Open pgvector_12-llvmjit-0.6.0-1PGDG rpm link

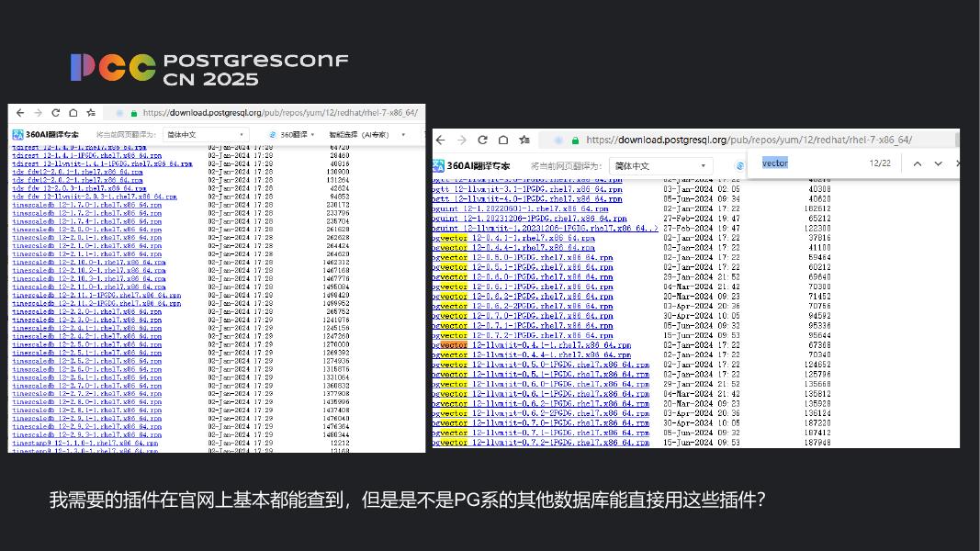[541, 384]
